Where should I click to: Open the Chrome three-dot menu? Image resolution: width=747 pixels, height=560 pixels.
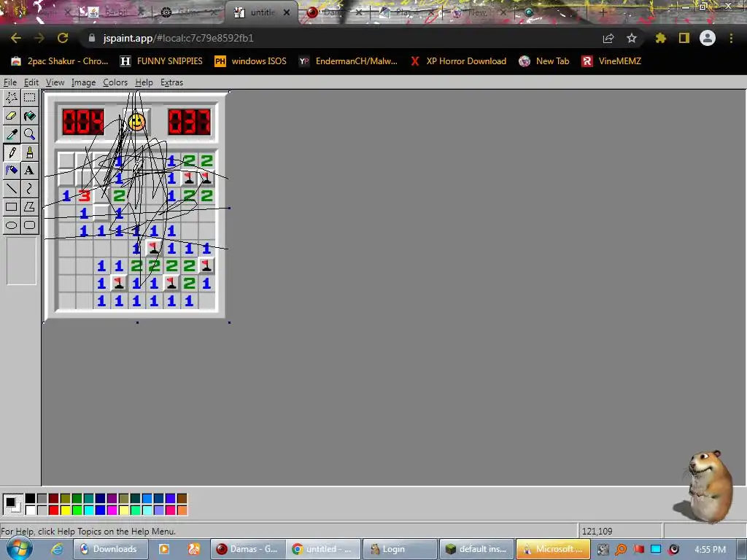(x=731, y=38)
